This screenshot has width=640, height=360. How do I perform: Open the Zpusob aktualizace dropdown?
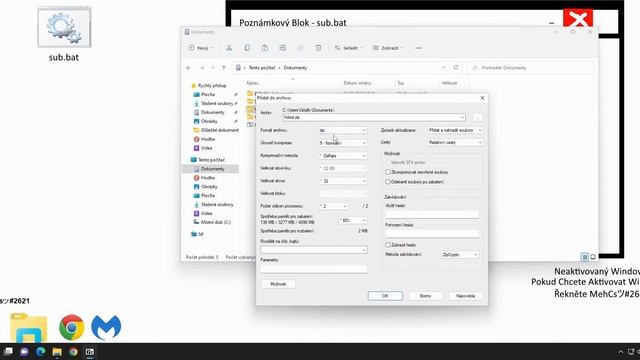(x=455, y=130)
